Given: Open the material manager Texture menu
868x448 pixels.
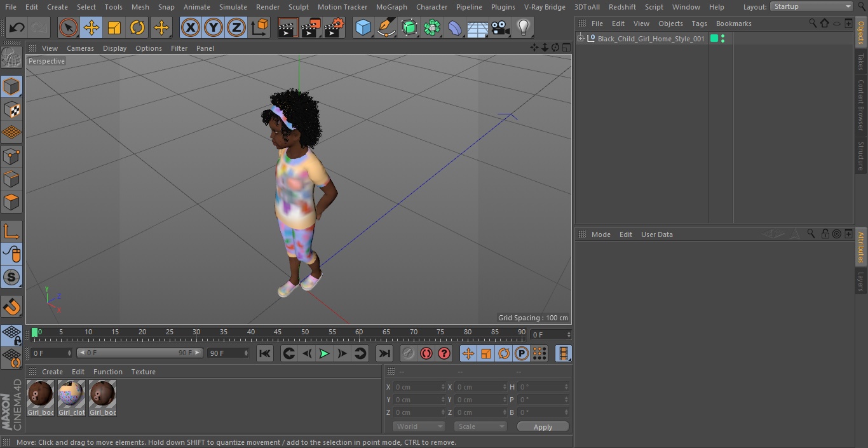Looking at the screenshot, I should (143, 372).
